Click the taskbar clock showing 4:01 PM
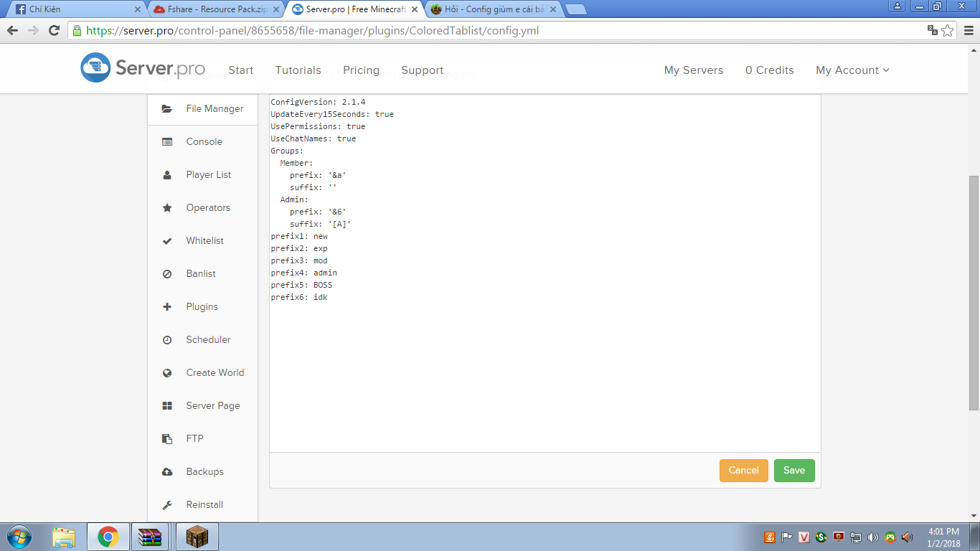The image size is (980, 551). (x=943, y=537)
